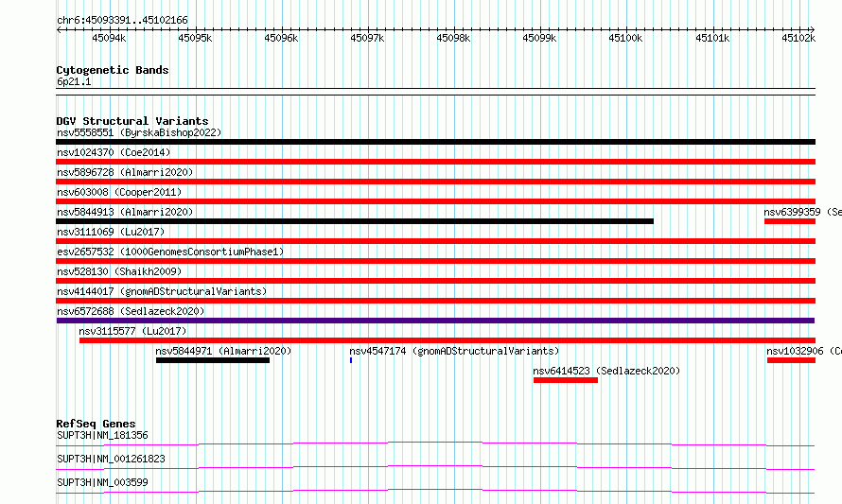The width and height of the screenshot is (842, 504).
Task: Click the magenta SUPT3H|NM_003599 transcript line
Action: tap(435, 491)
